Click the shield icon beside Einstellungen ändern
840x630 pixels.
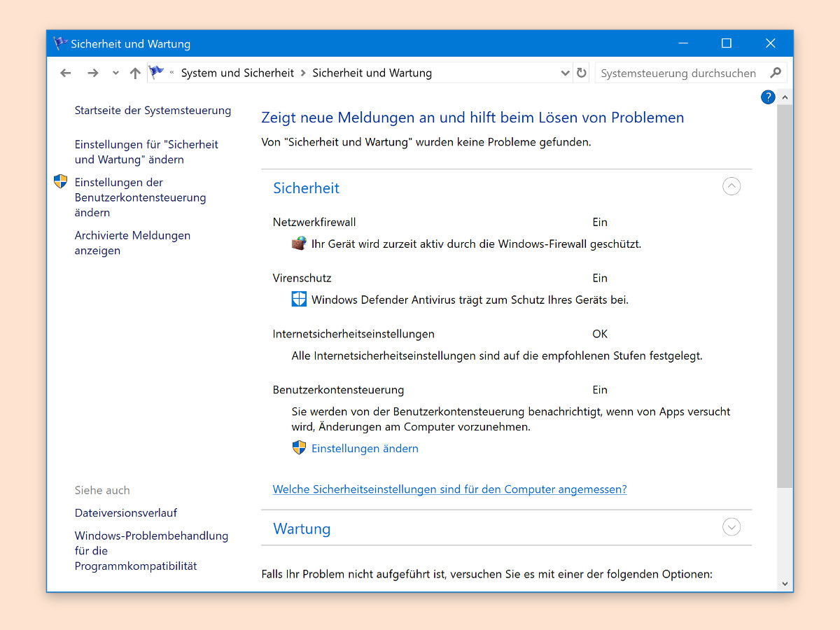(299, 448)
